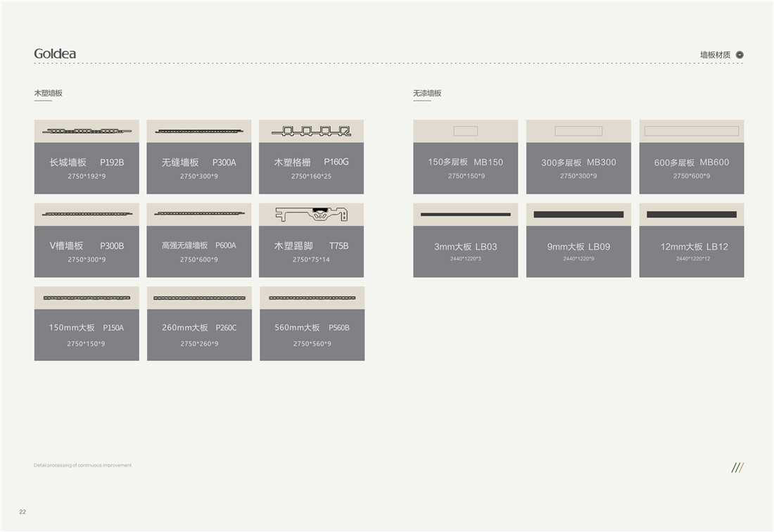Select the 2440*1220*3 dimension text

tap(466, 258)
